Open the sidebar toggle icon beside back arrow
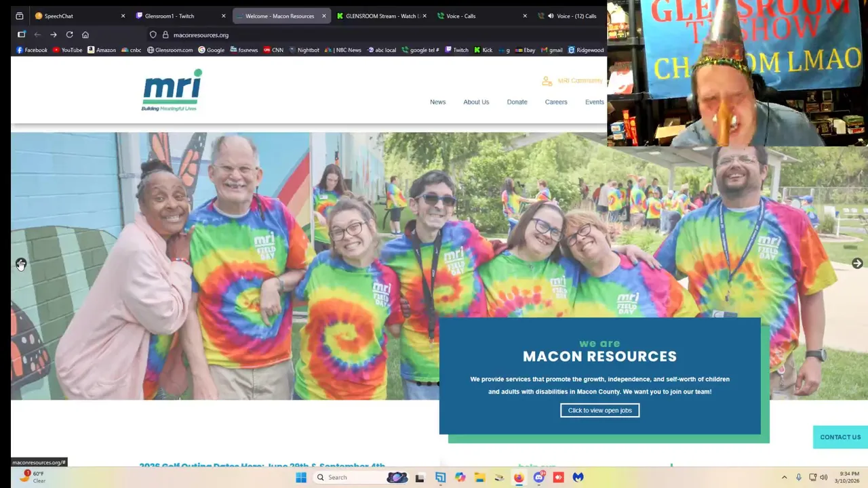868x488 pixels. [x=21, y=35]
